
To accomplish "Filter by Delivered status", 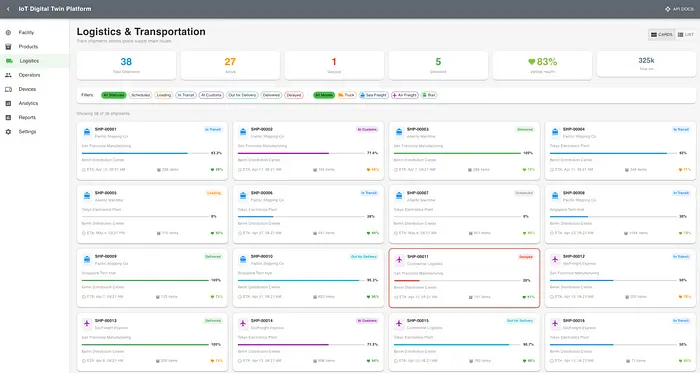I will (271, 95).
